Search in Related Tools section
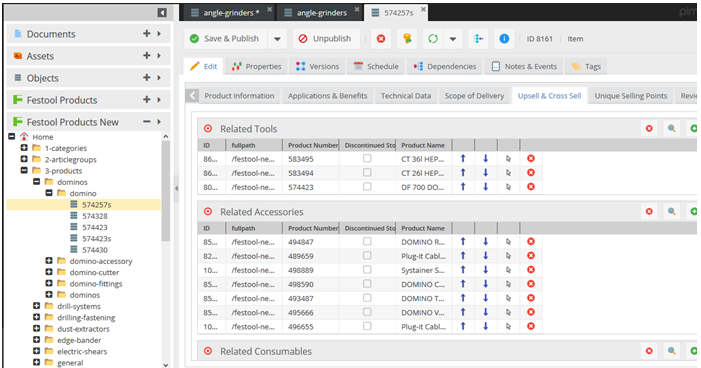Image resolution: width=701 pixels, height=368 pixels. click(x=671, y=129)
